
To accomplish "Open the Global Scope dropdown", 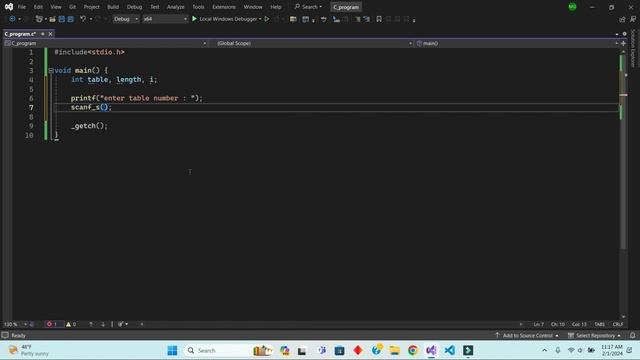I will pos(313,43).
